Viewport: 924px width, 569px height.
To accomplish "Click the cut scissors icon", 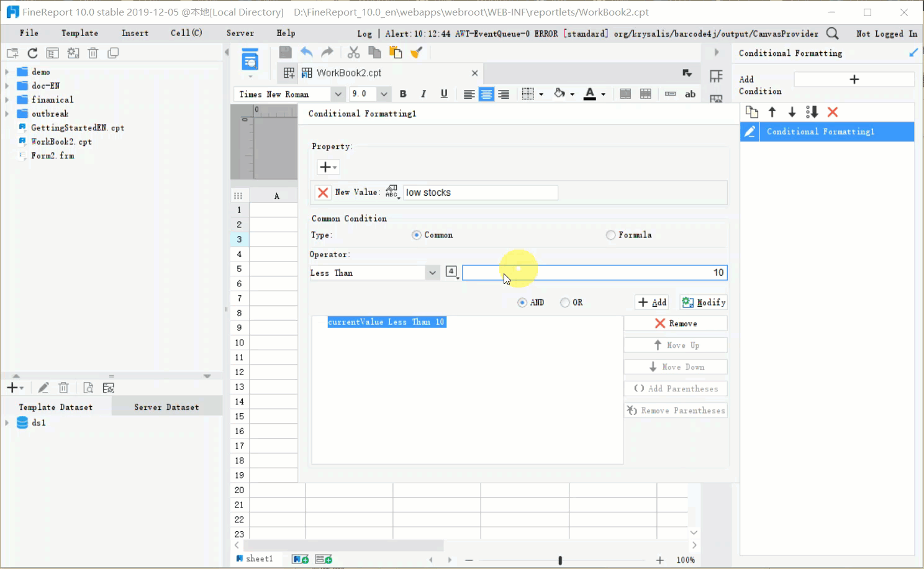I will tap(354, 53).
